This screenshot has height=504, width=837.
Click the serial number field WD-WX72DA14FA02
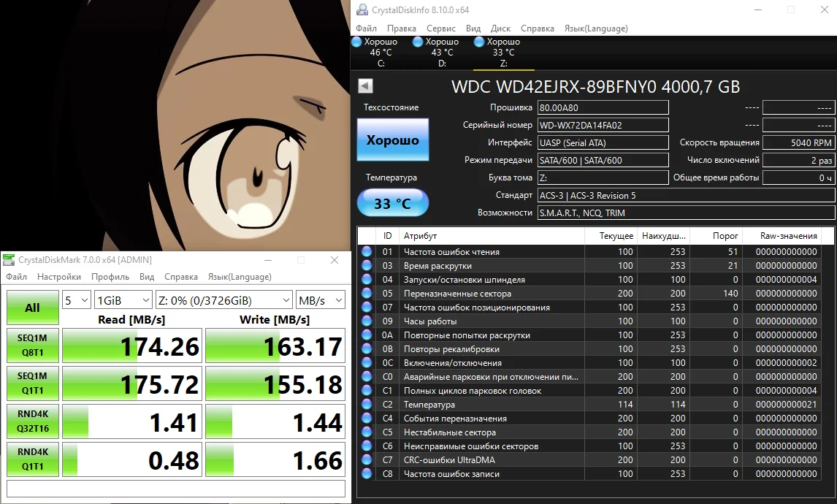(603, 125)
